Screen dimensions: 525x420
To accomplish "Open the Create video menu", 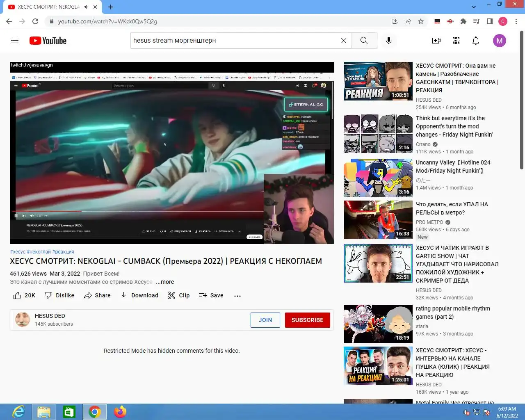I will coord(436,41).
